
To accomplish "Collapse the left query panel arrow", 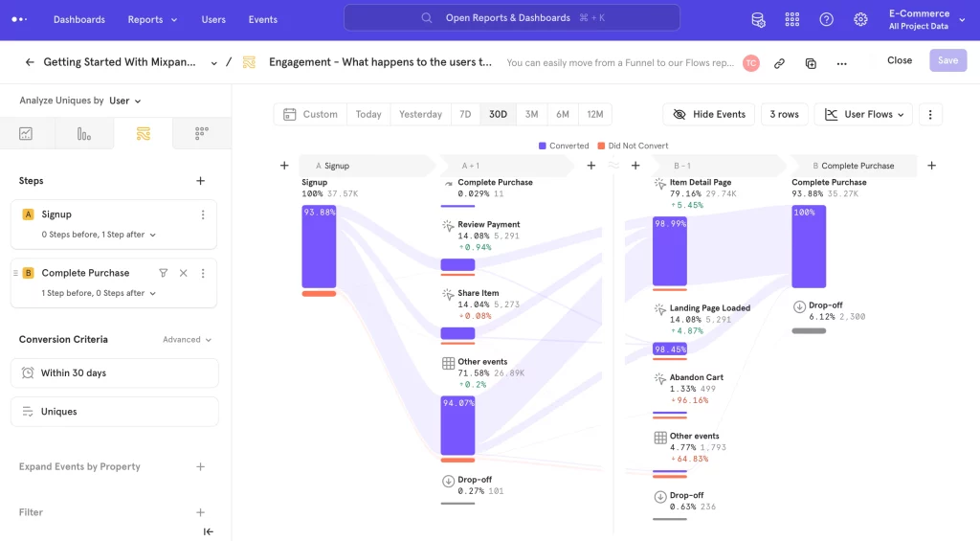I will [x=208, y=531].
